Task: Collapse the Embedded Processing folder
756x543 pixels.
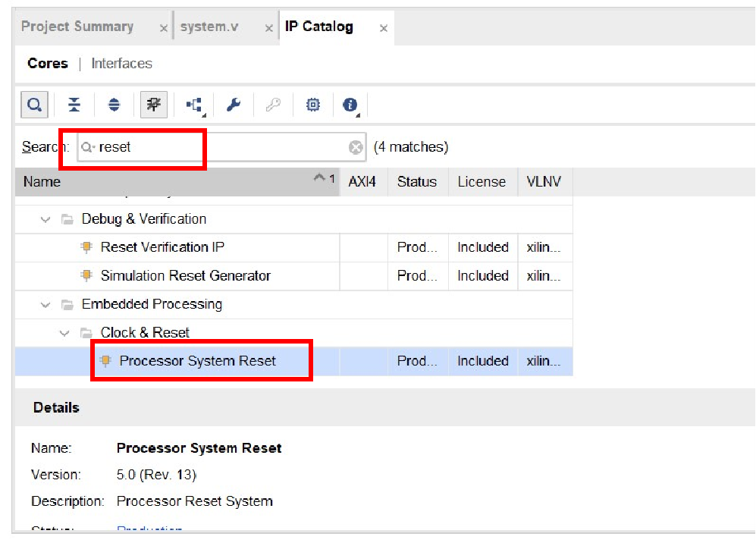Action: pyautogui.click(x=45, y=305)
